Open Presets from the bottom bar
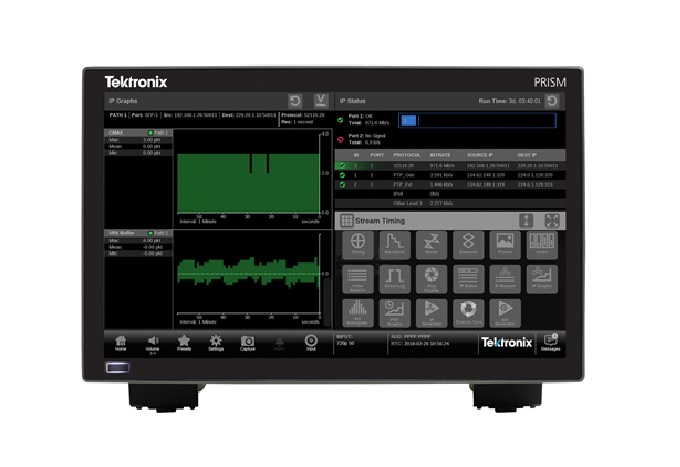 click(x=184, y=343)
